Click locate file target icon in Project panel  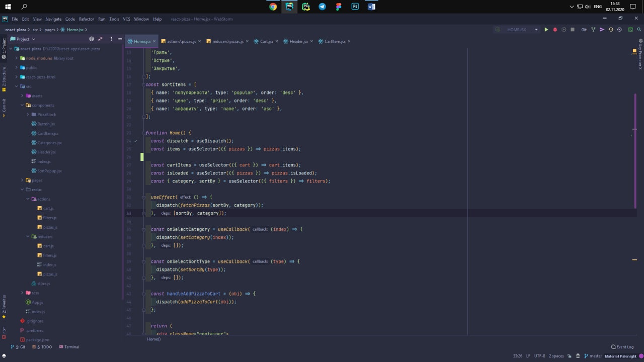92,39
